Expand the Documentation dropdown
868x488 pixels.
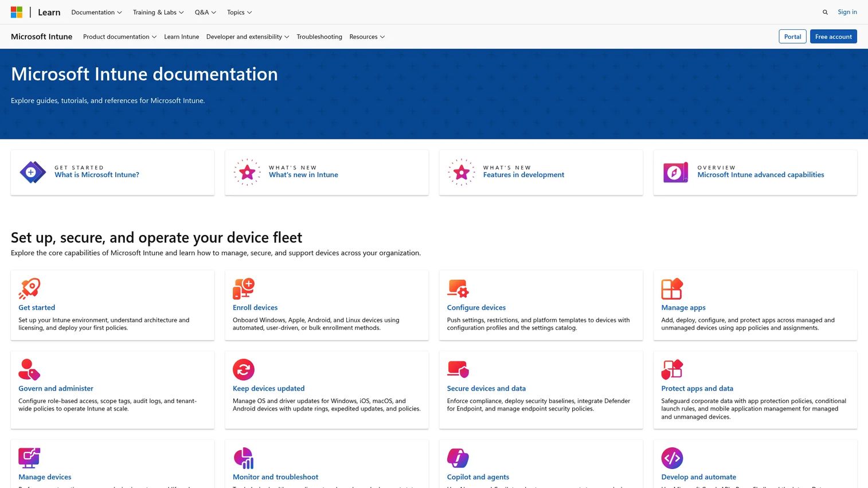(96, 12)
